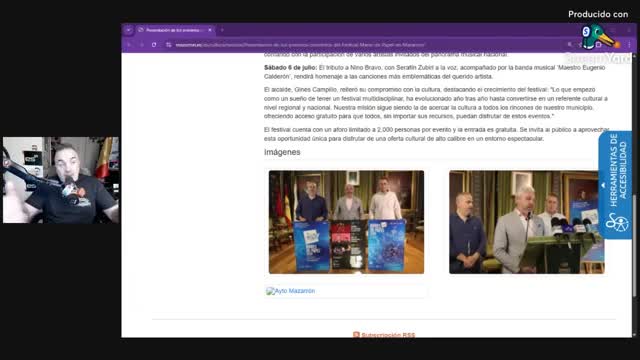This screenshot has height=360, width=640.
Task: Open the tab search dropdown arrow
Action: coord(129,30)
